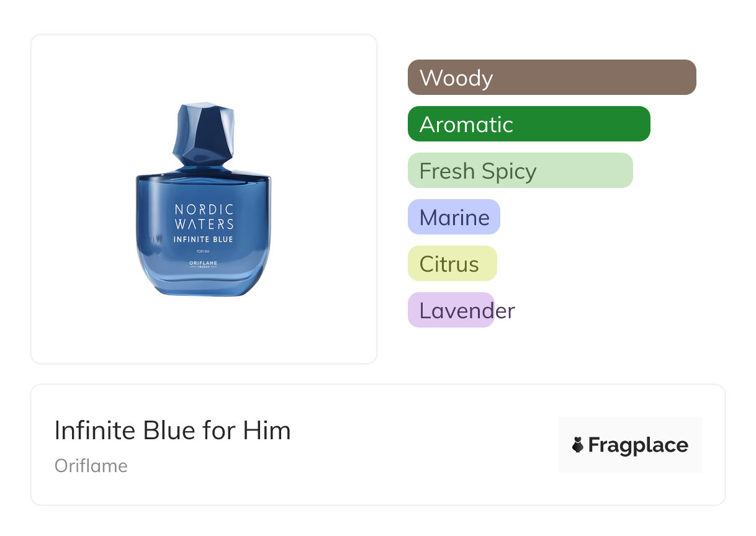Select the green Aromatic accord bar
This screenshot has width=756, height=536.
point(529,124)
